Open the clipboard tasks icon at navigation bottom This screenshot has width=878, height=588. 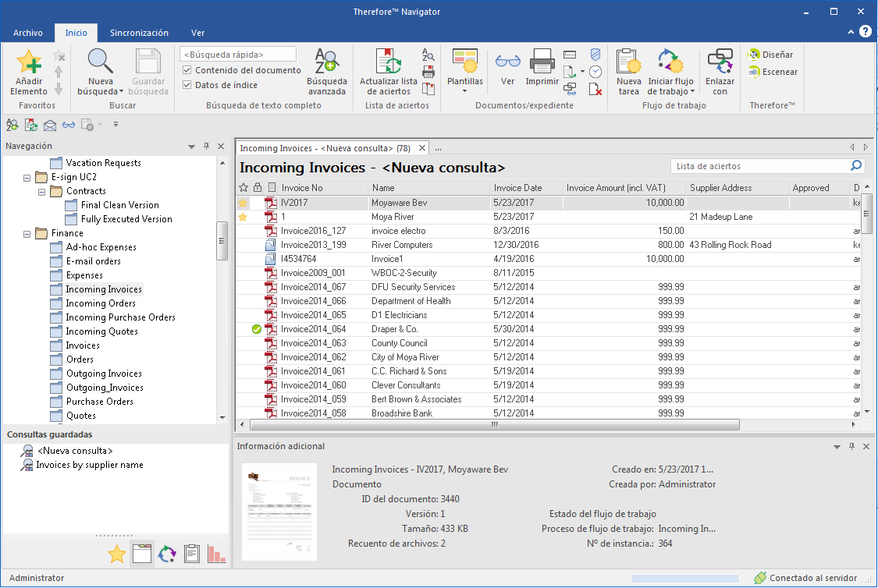[x=192, y=554]
